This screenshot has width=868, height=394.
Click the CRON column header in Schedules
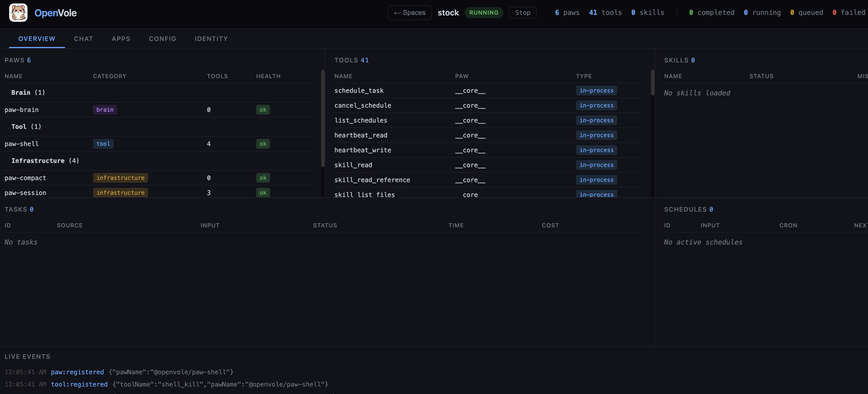788,225
